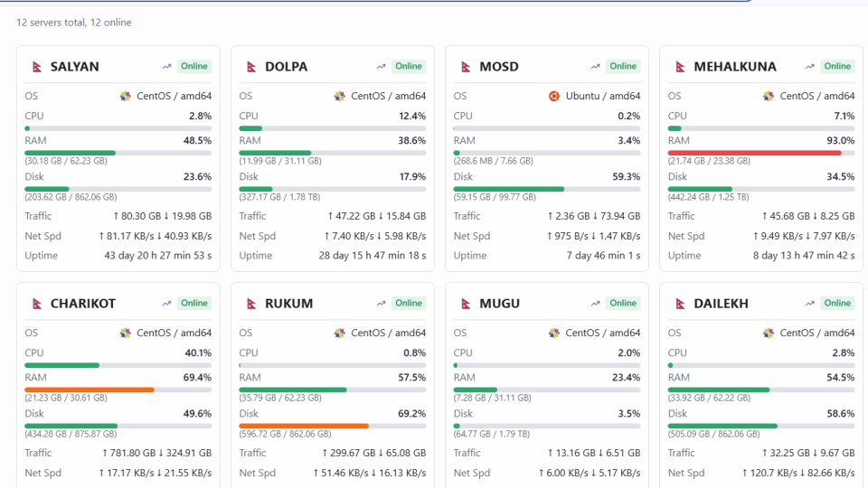Screen dimensions: 868x488
Task: Click the Online badge on CHARIKOT
Action: [194, 304]
